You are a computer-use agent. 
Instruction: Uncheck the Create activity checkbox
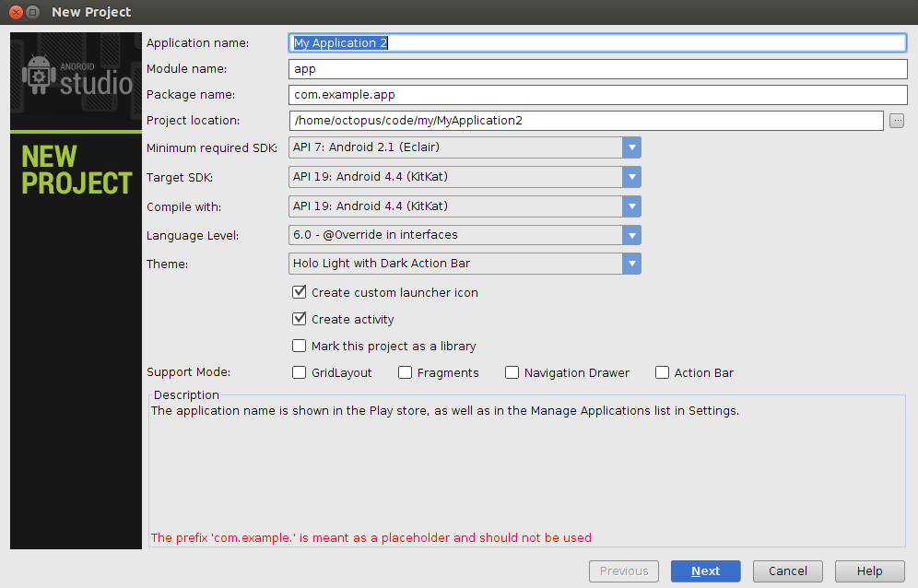pyautogui.click(x=300, y=319)
